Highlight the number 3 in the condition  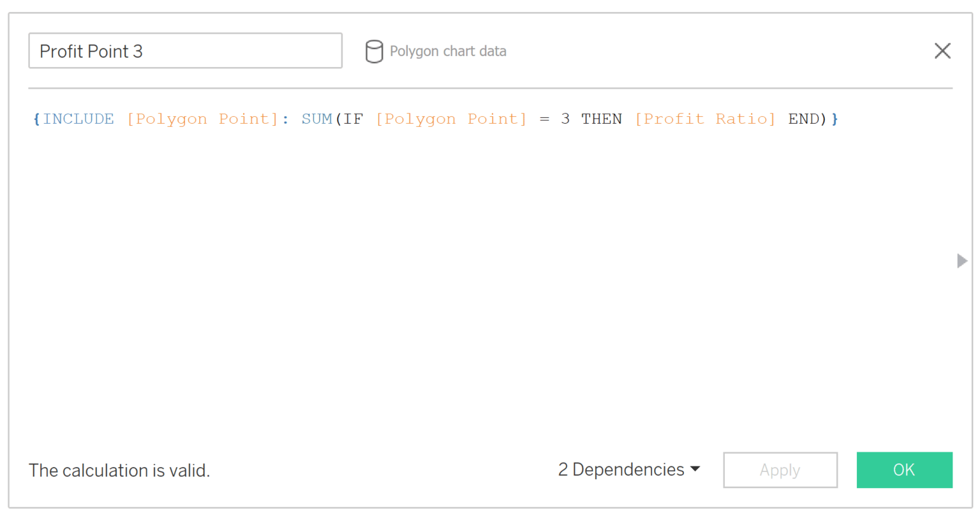567,119
